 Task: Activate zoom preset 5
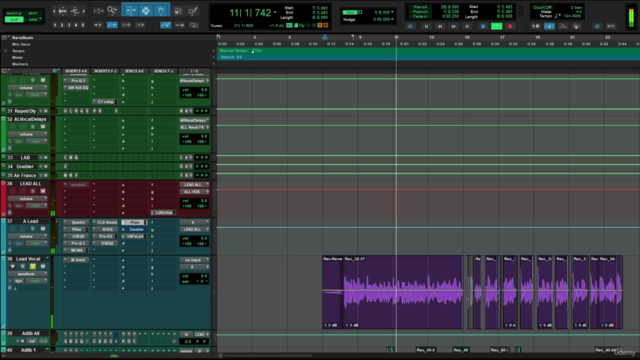(83, 25)
